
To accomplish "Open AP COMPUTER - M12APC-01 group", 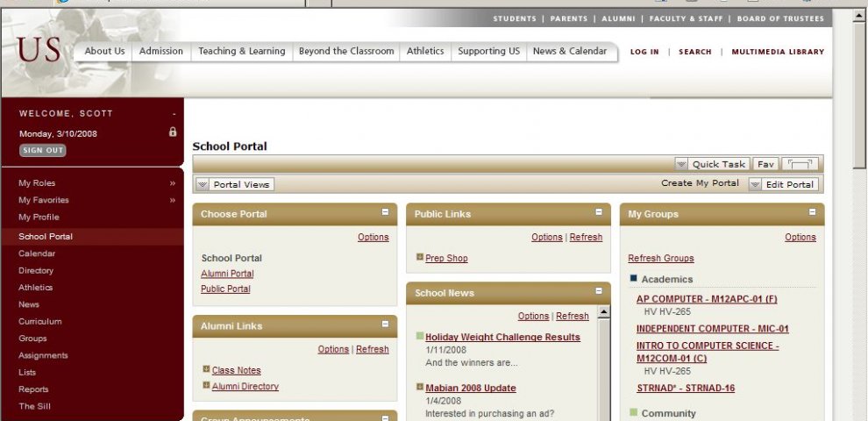I will 707,299.
